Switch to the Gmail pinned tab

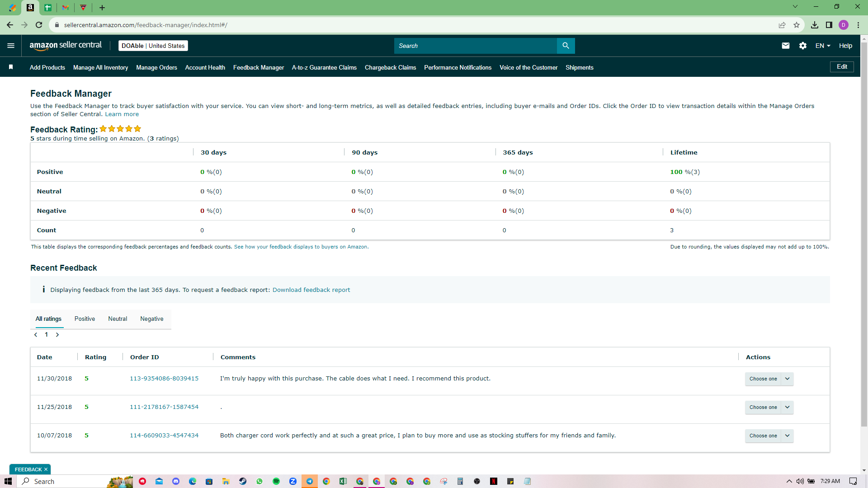66,8
